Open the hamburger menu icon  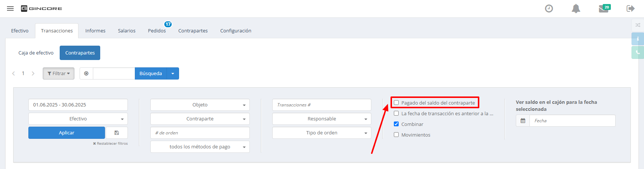pos(10,8)
